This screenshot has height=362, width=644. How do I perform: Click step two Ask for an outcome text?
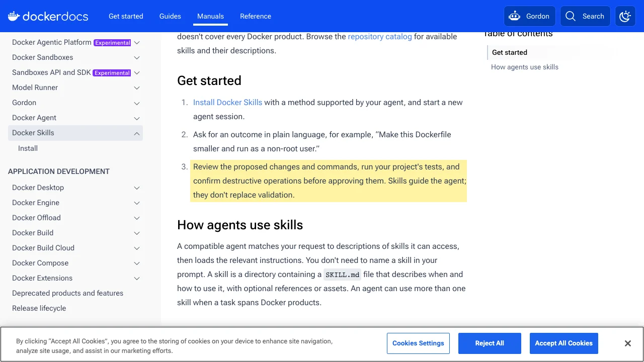point(322,142)
